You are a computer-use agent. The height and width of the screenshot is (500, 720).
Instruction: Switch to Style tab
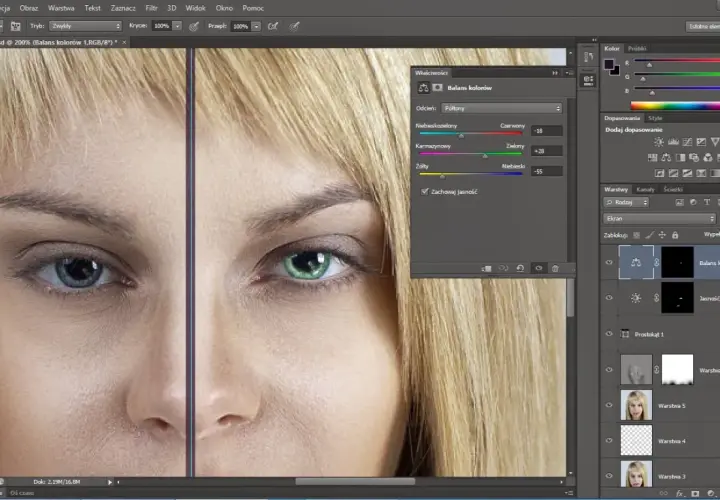655,118
